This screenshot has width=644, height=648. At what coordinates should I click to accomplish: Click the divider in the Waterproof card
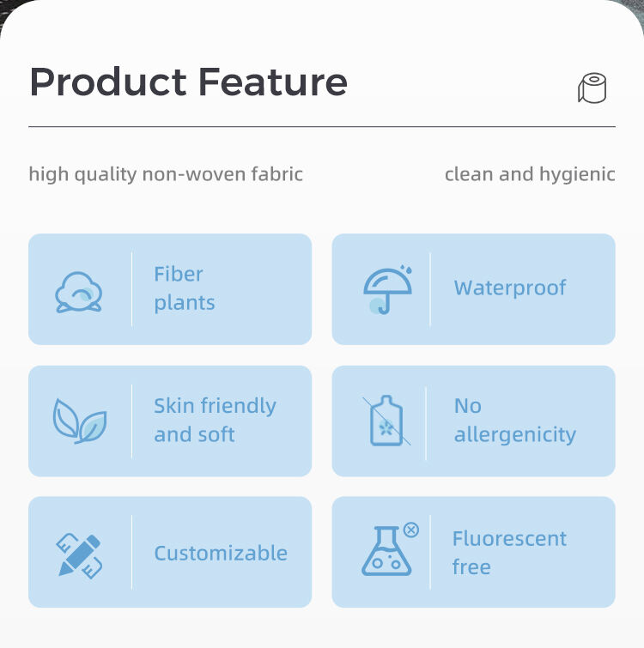click(430, 289)
